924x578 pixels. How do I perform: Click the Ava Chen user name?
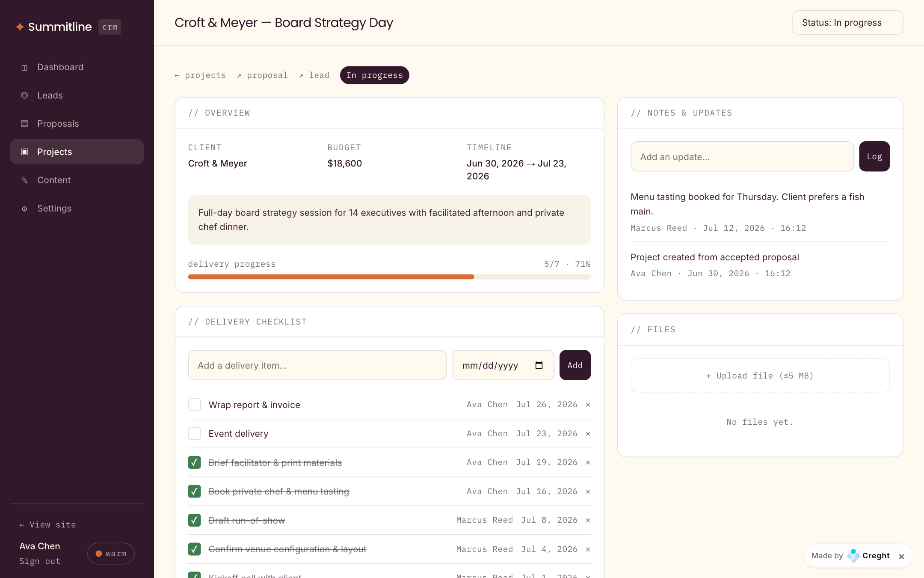(x=40, y=546)
